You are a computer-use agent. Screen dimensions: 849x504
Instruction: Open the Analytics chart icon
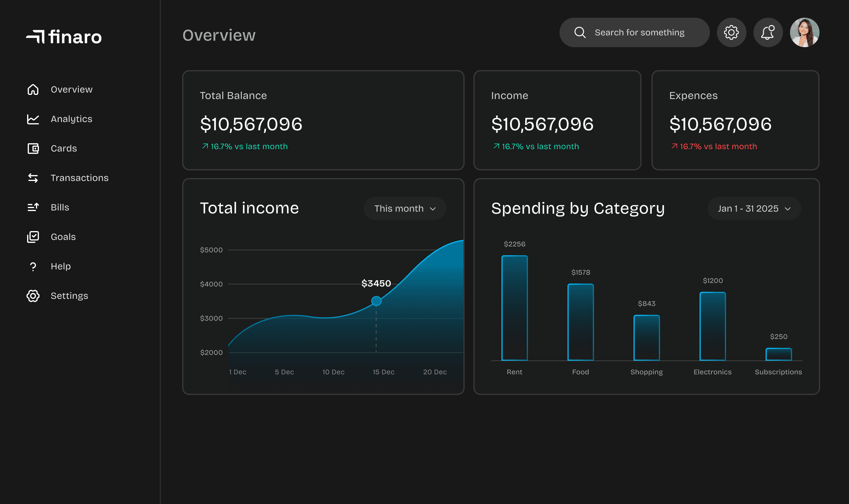33,119
